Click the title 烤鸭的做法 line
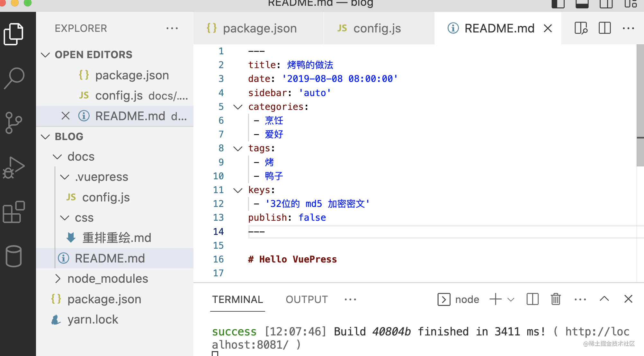Viewport: 644px width, 356px height. coord(291,65)
